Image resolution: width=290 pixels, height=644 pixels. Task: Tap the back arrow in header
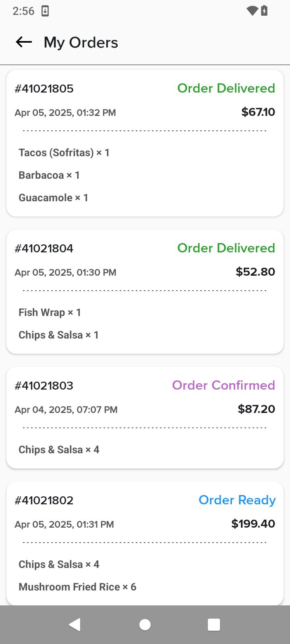[x=24, y=42]
